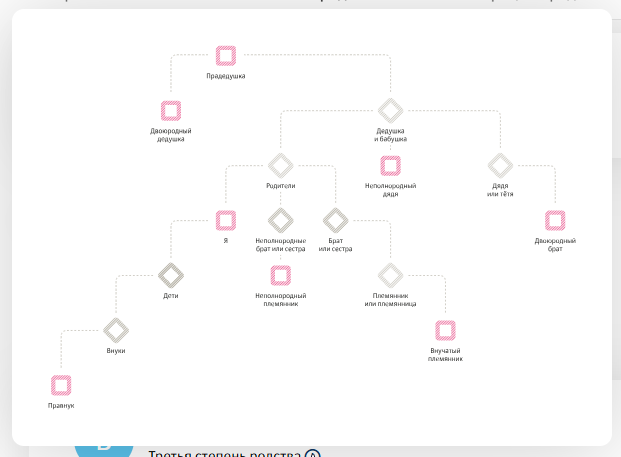Click the Прадедушка node icon

[226, 56]
